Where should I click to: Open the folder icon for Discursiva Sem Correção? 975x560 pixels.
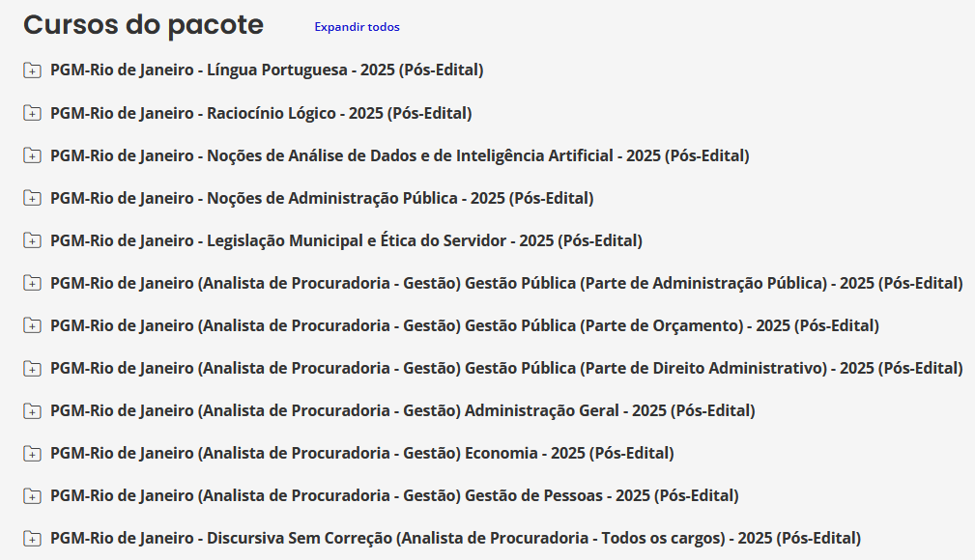32,538
